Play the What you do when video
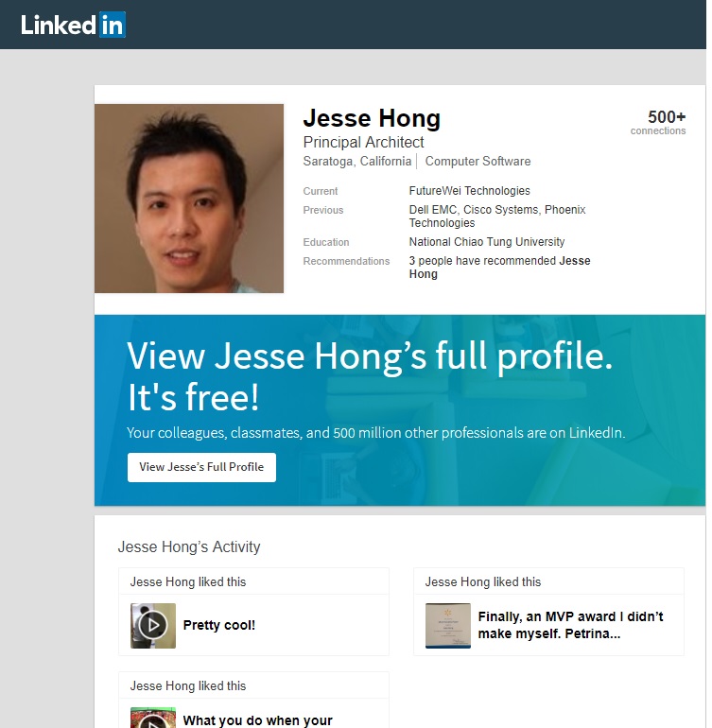This screenshot has height=728, width=712. click(x=153, y=718)
